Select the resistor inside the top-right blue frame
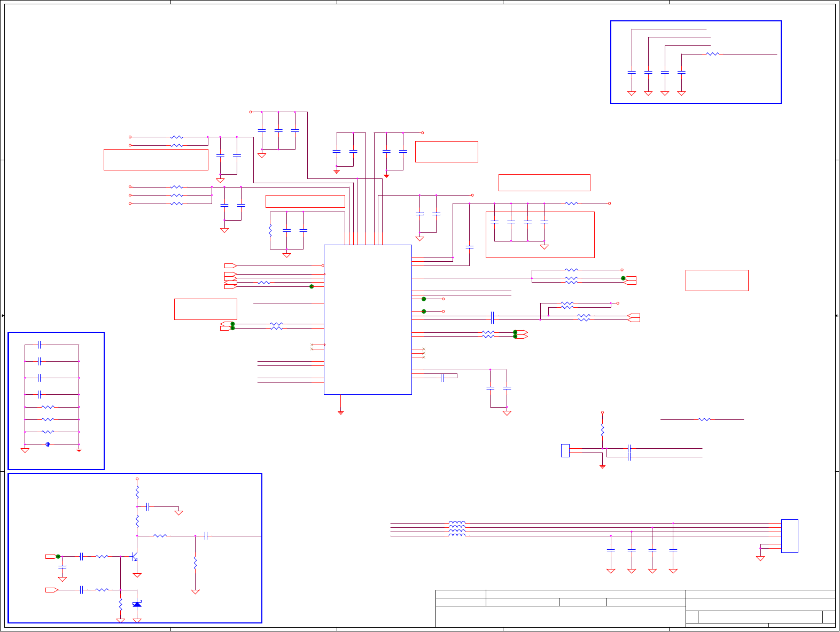Screen dimensions: 840x632 713,54
